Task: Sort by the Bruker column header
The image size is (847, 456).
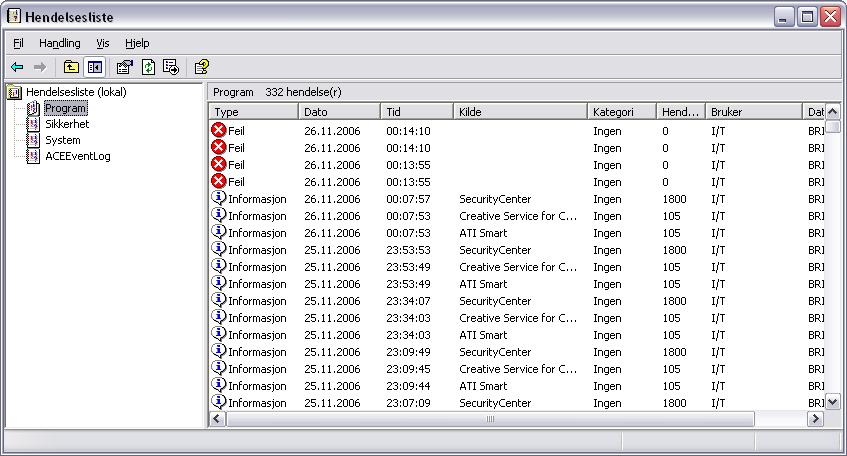Action: pos(754,112)
